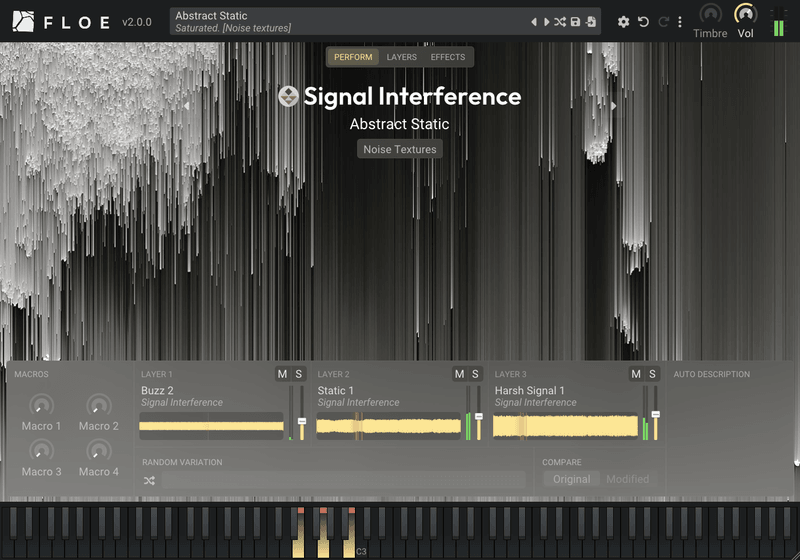This screenshot has width=800, height=560.
Task: Click the Abstract Static subtitle text
Action: tap(399, 124)
